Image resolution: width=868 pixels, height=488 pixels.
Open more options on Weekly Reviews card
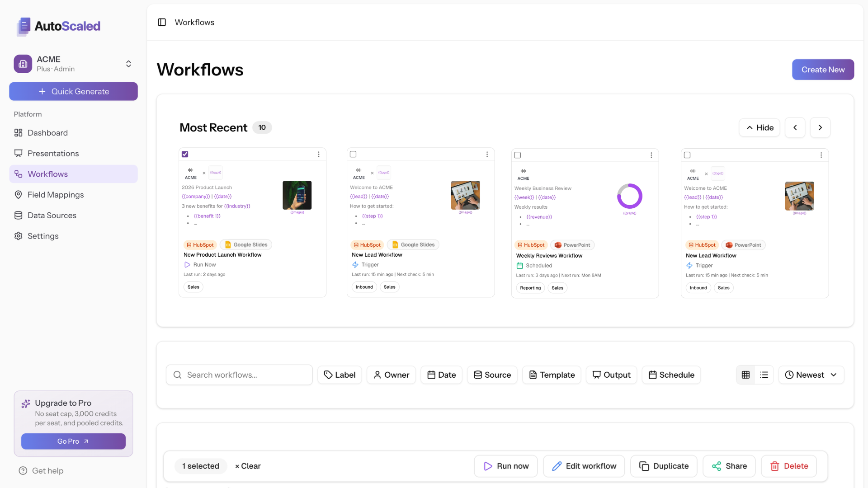[x=651, y=155]
